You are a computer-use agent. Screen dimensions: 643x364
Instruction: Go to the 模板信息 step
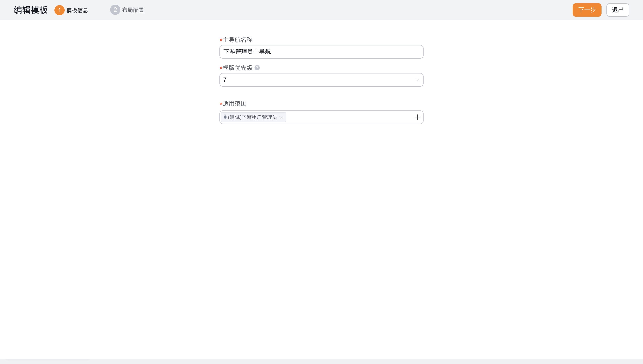click(x=71, y=10)
